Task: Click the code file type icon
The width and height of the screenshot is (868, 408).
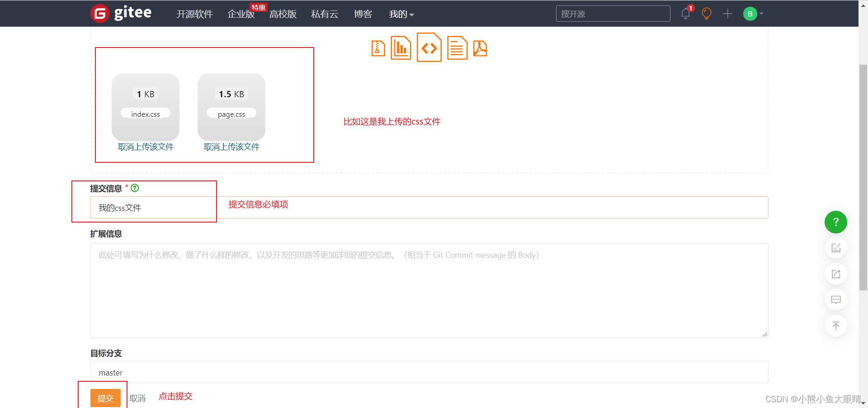Action: [429, 47]
